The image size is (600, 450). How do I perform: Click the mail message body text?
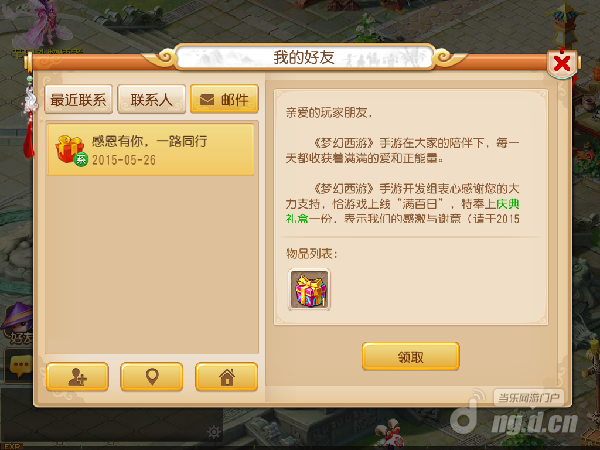[x=403, y=166]
